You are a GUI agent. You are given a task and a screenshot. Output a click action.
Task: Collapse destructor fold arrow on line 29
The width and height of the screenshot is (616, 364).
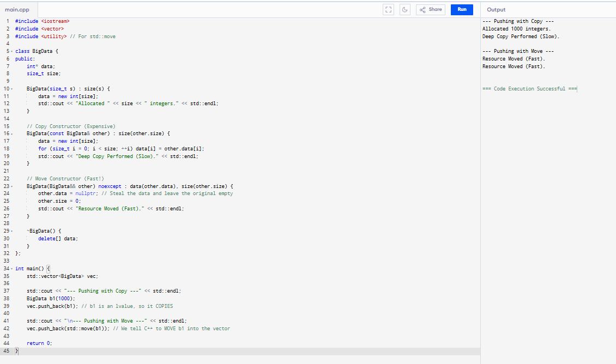coord(12,231)
